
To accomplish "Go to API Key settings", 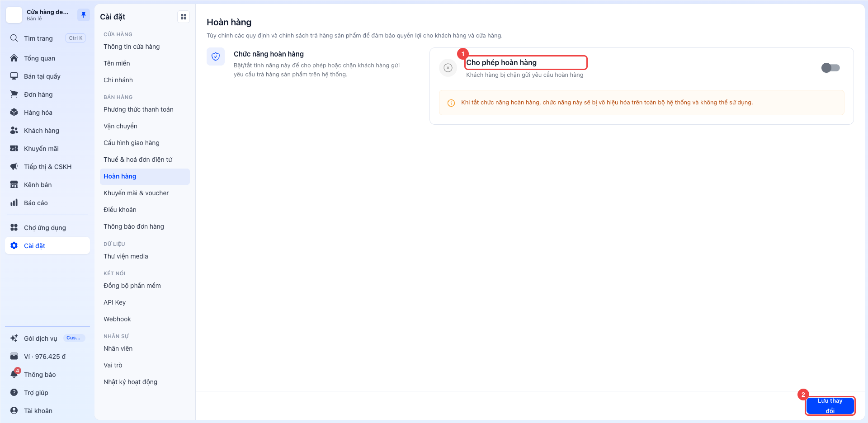I will [x=145, y=302].
